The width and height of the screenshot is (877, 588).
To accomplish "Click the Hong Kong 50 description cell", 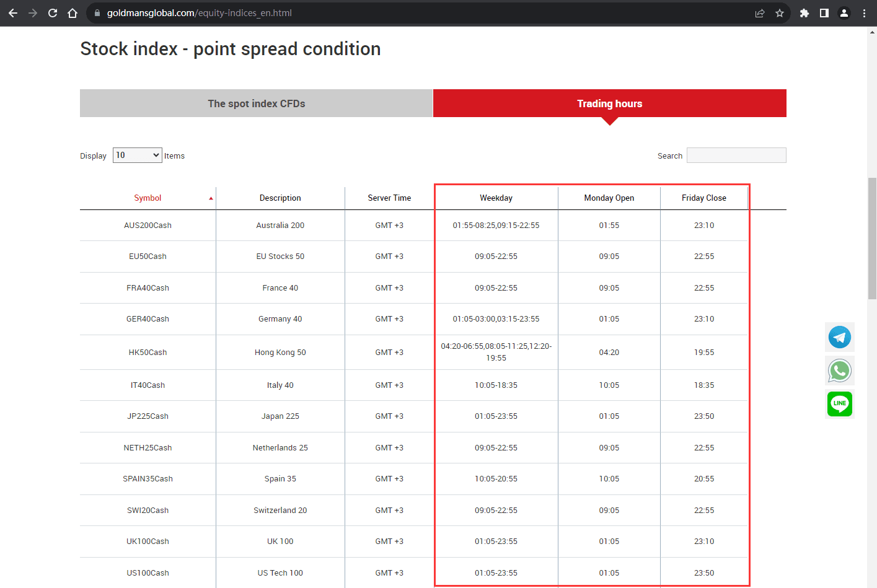I will tap(280, 353).
